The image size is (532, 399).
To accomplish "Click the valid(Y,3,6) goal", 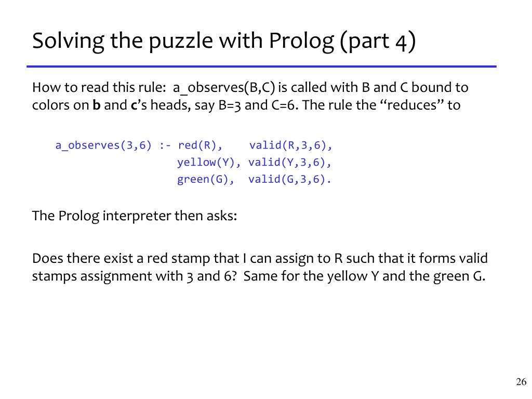I will click(x=287, y=163).
